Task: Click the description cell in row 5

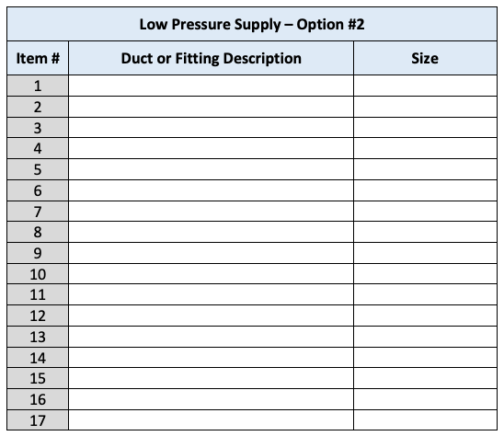Action: [211, 169]
